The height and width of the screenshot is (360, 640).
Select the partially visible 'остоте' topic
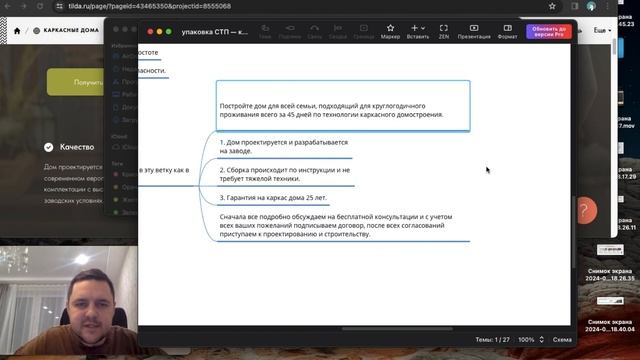(148, 53)
